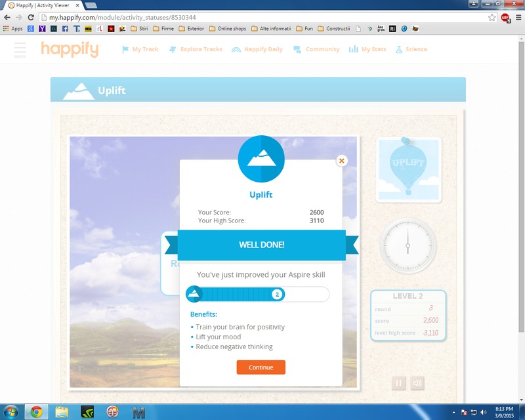
Task: Click the 'WELL DONE!' banner text
Action: coord(261,245)
